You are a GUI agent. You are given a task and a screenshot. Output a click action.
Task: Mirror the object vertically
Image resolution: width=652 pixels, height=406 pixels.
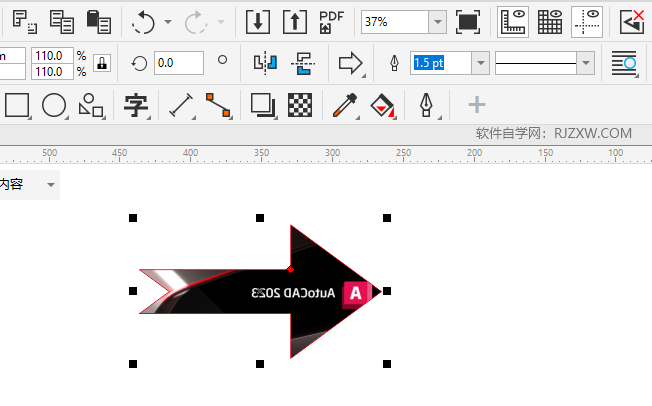pyautogui.click(x=303, y=63)
